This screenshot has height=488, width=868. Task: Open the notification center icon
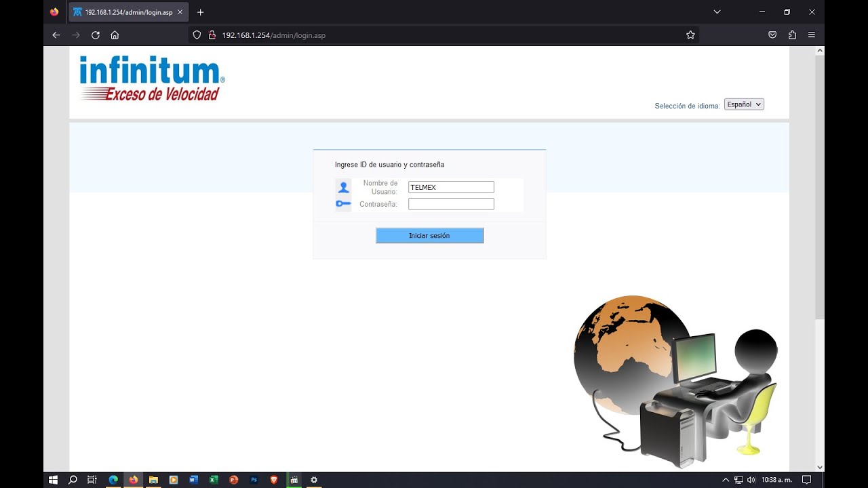coord(806,480)
